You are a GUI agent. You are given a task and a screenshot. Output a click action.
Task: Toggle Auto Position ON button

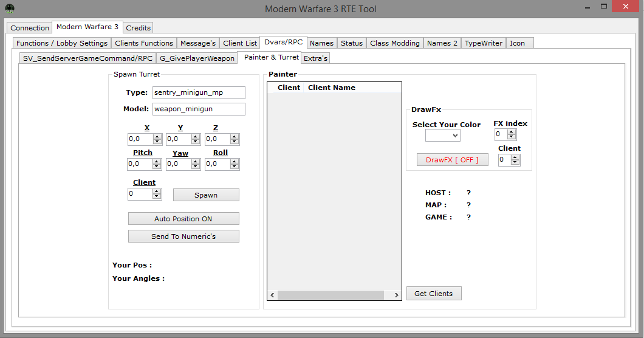click(x=183, y=219)
